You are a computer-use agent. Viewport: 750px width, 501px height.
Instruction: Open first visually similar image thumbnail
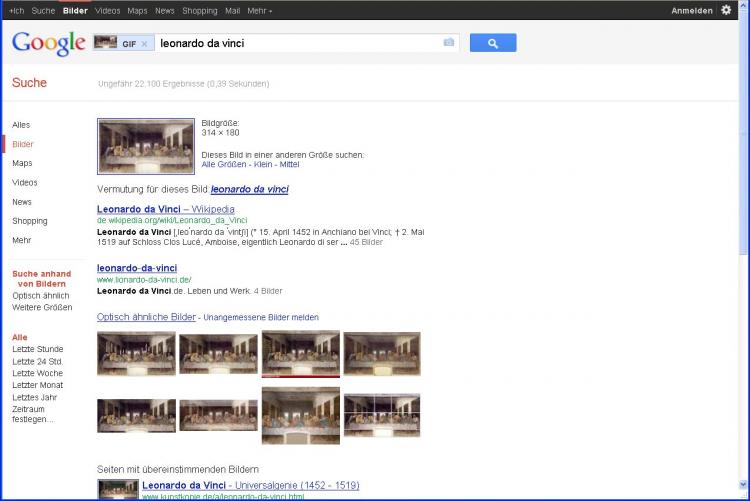pyautogui.click(x=136, y=353)
